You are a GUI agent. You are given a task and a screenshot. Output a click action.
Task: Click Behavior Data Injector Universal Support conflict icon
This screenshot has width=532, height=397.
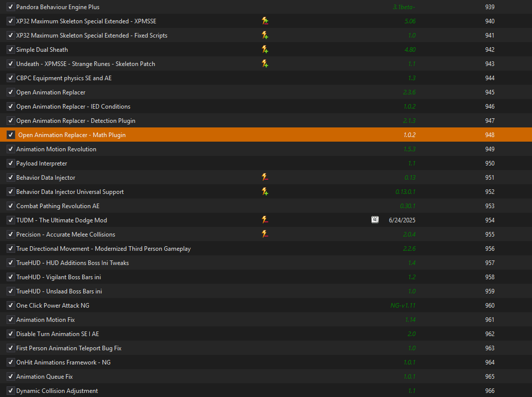coord(265,191)
